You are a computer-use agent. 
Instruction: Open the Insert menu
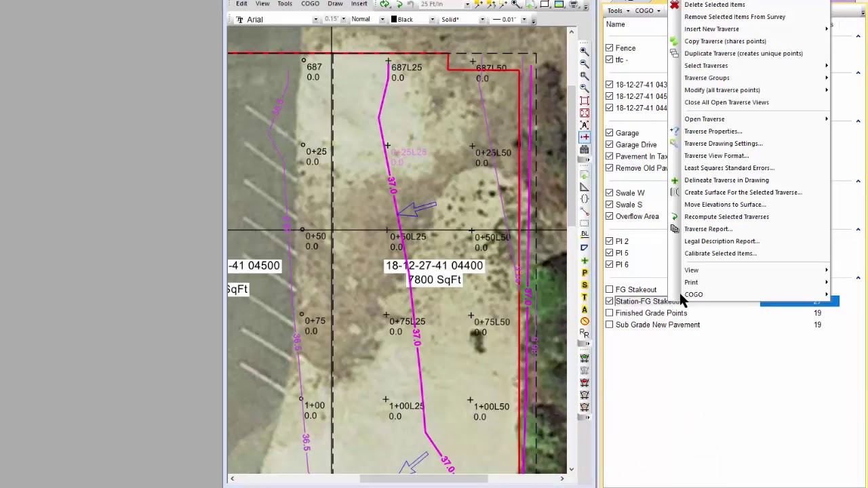pos(359,4)
